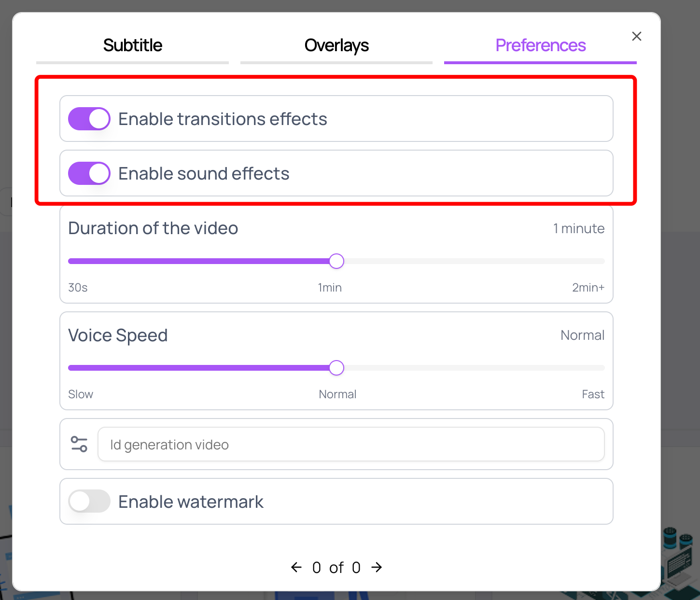Image resolution: width=700 pixels, height=600 pixels.
Task: Switch to the Subtitle tab
Action: coord(133,45)
